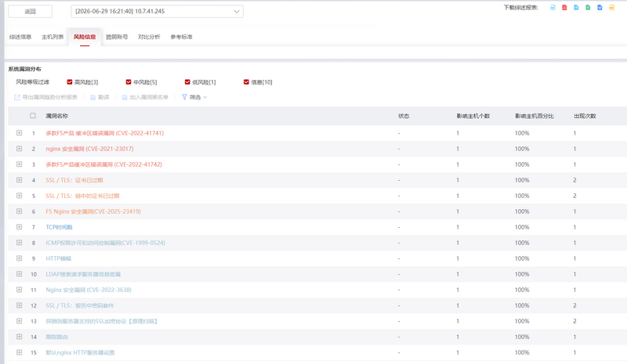Click the export icon next to 导出漏洞趋势分析报表
Screen dimensions: 627x364
tap(17, 97)
